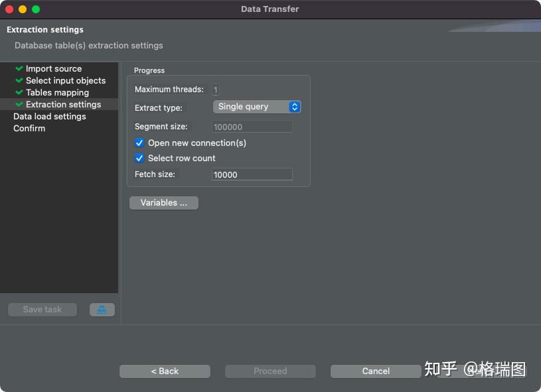
Task: Uncheck the Select row count checkbox
Action: [x=139, y=158]
